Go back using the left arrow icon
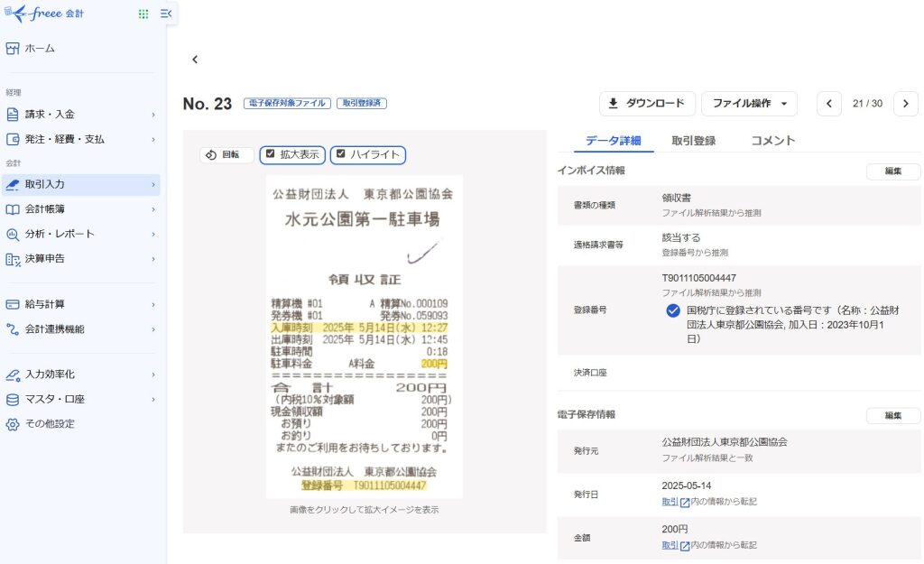The width and height of the screenshot is (924, 564). [195, 59]
